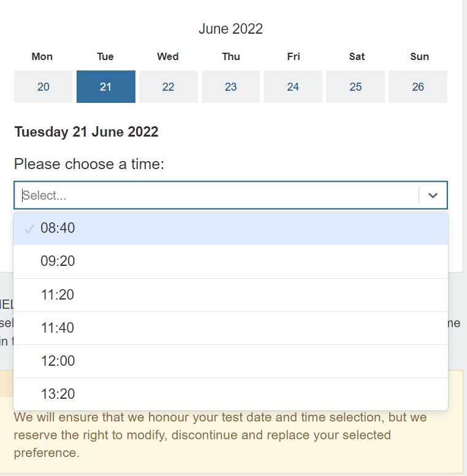The width and height of the screenshot is (467, 476).
Task: Click the Tuesday 21 June 2022 heading
Action: click(86, 132)
